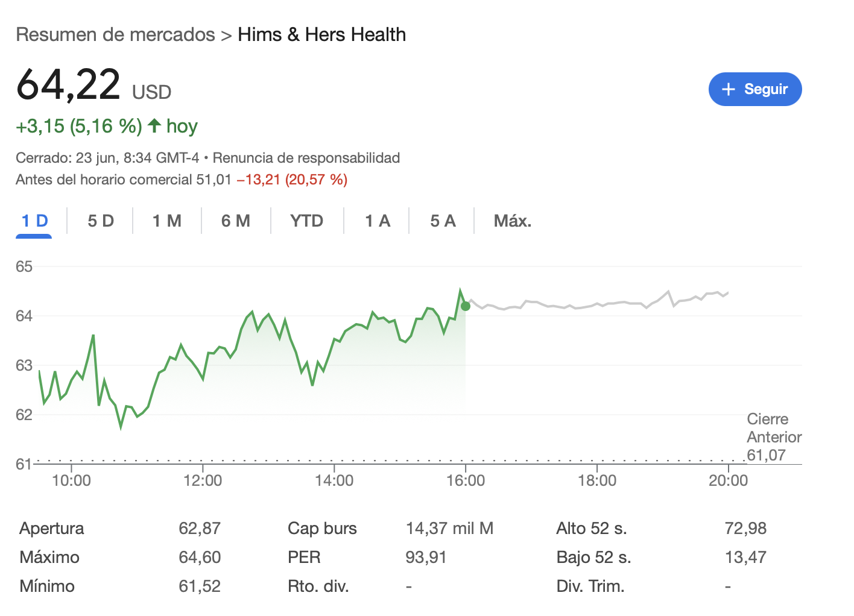
Task: Select the Máx. range tab
Action: pyautogui.click(x=513, y=221)
